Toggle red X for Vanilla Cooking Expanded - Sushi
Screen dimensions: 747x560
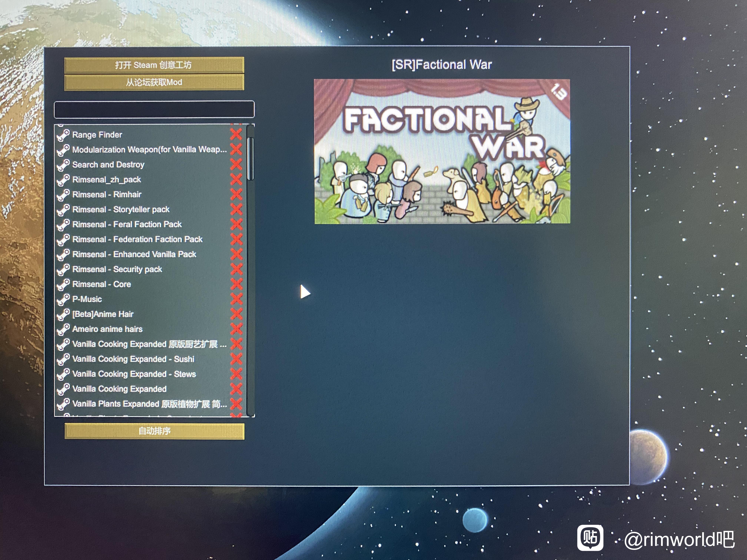click(236, 359)
